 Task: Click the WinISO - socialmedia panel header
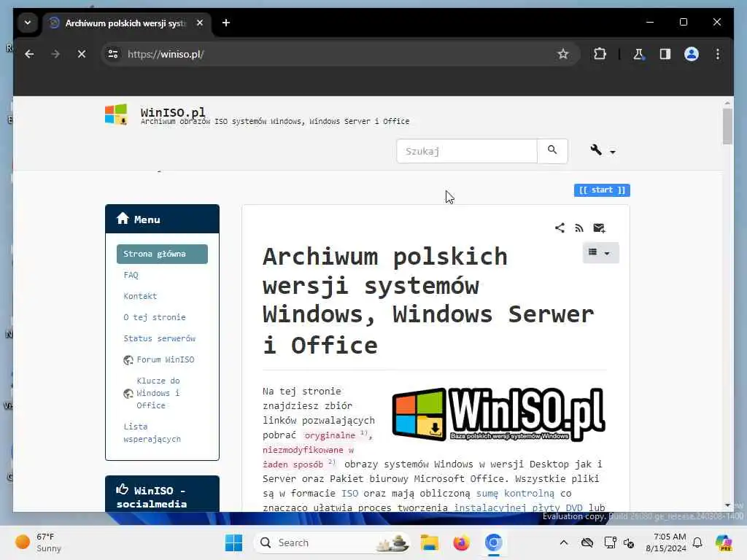pos(162,495)
